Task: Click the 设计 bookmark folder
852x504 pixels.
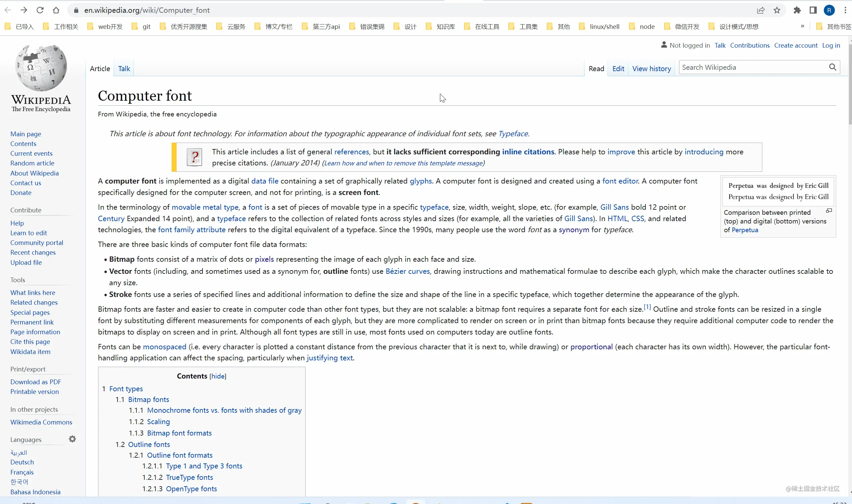Action: (405, 27)
